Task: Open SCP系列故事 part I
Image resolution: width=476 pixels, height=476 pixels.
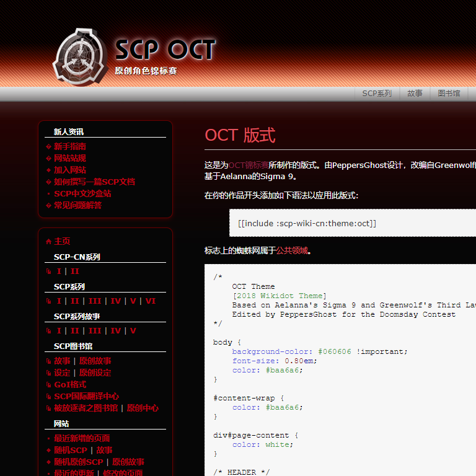Action: [x=59, y=330]
